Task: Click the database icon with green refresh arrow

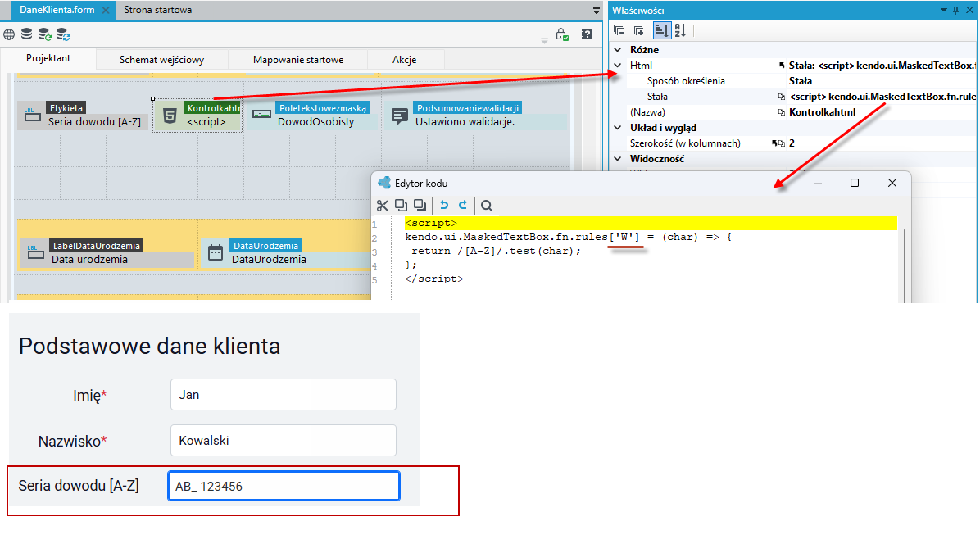Action: click(44, 34)
